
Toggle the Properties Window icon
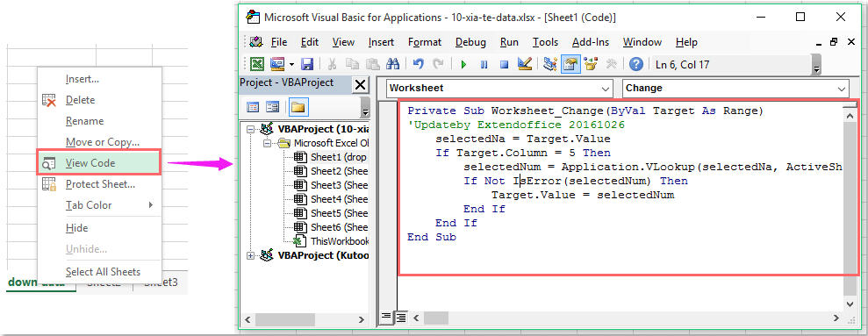click(570, 64)
